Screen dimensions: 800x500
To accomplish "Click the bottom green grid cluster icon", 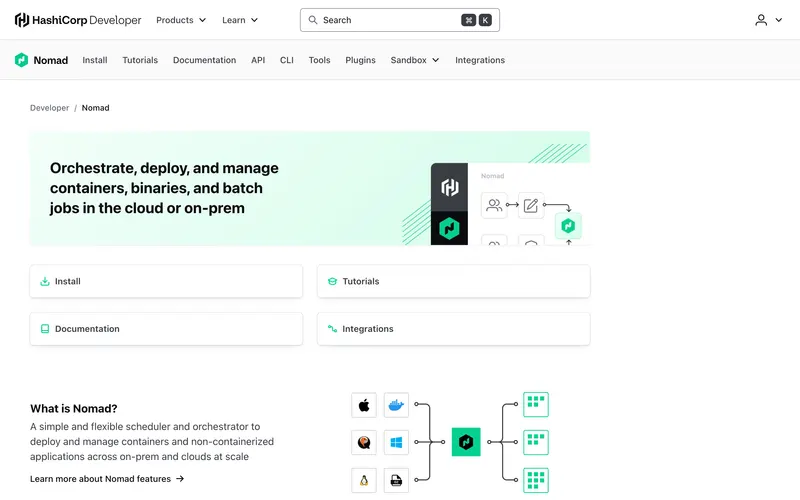I will point(536,480).
